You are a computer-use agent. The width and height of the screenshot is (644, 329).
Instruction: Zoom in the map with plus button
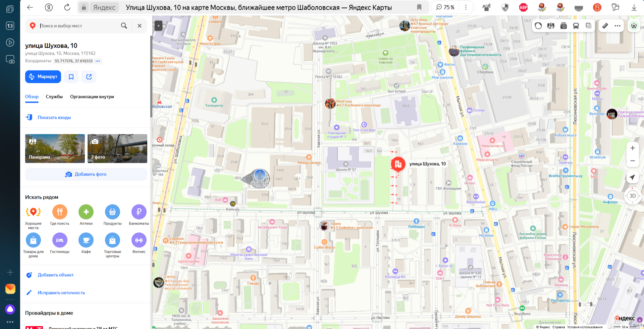[x=633, y=148]
